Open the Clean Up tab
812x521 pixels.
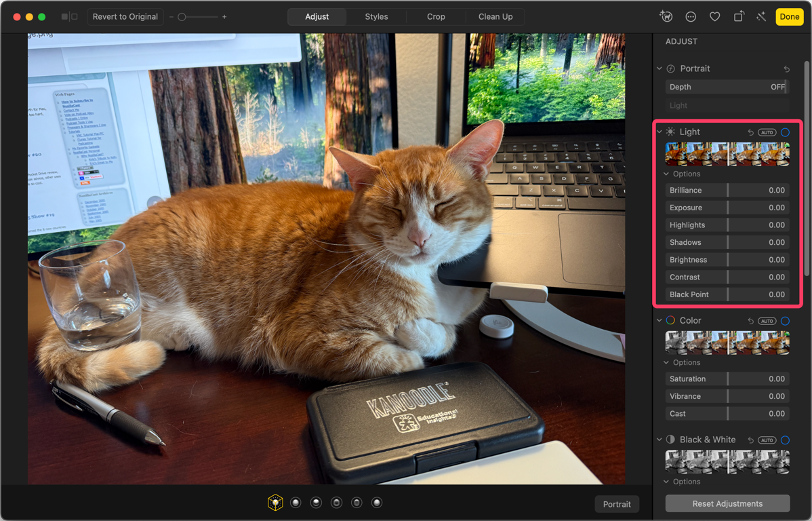point(495,17)
